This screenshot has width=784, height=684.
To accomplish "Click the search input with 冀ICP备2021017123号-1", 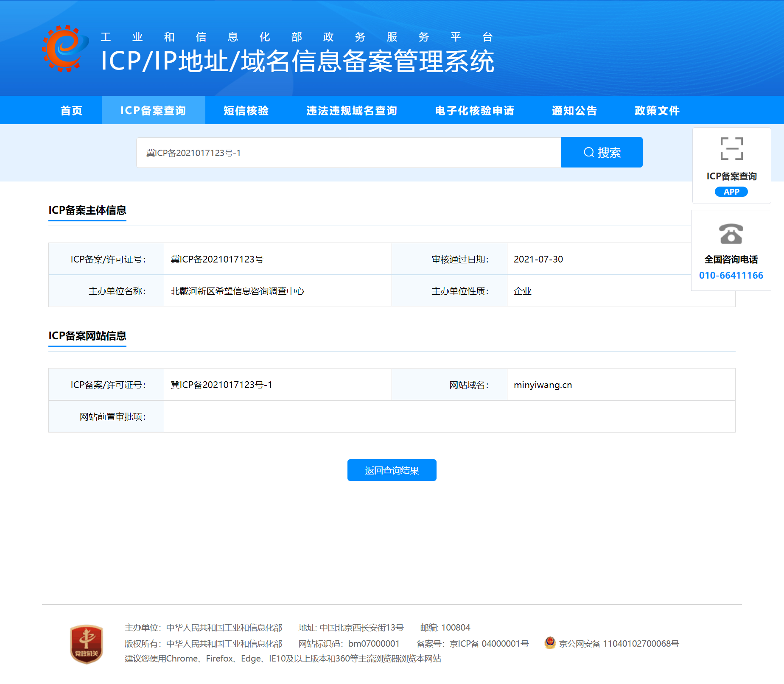I will click(x=349, y=153).
